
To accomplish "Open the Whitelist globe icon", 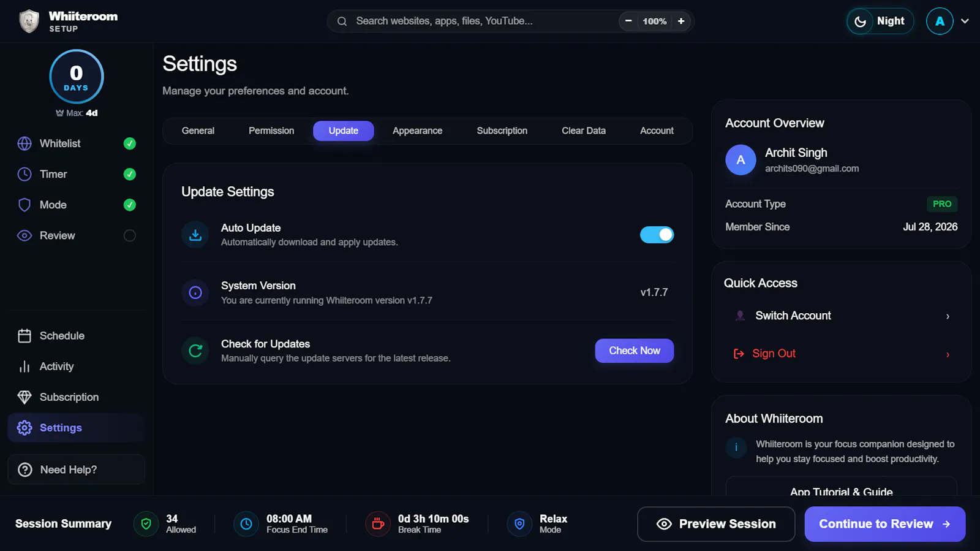I will pos(24,143).
